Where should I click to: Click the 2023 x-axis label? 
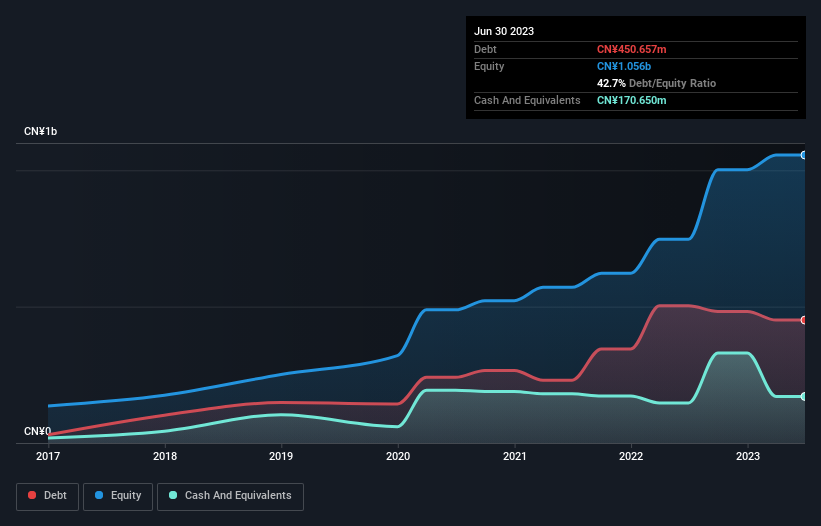point(748,456)
